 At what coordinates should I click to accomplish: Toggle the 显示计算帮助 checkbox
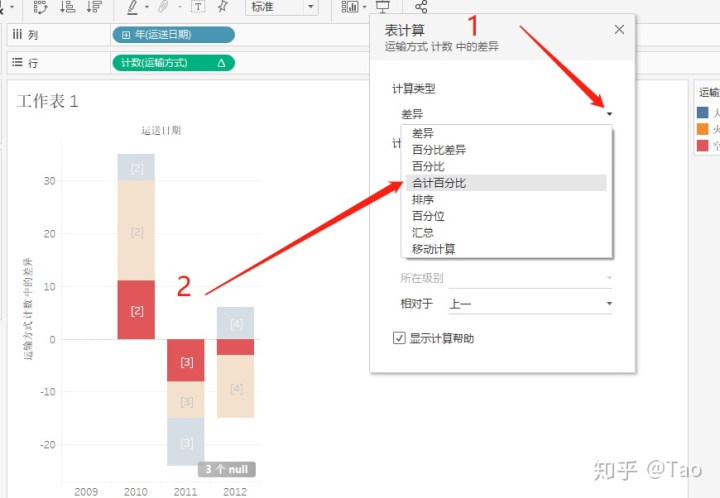(399, 338)
